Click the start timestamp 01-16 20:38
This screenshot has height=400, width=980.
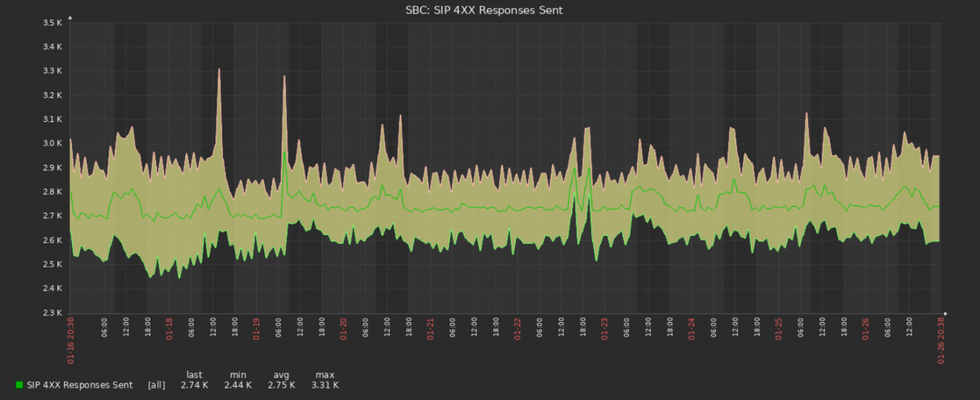click(x=70, y=341)
